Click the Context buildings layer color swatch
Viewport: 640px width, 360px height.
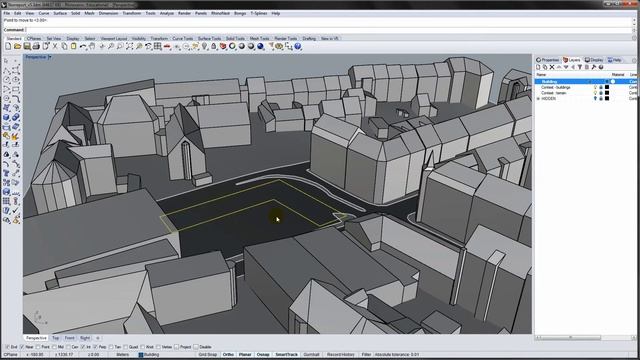[x=607, y=87]
